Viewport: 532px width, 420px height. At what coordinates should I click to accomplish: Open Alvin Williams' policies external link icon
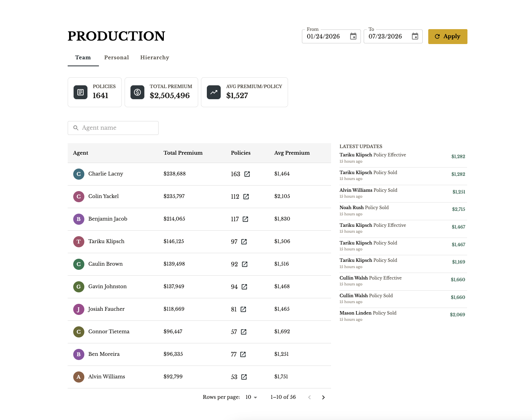click(x=244, y=377)
